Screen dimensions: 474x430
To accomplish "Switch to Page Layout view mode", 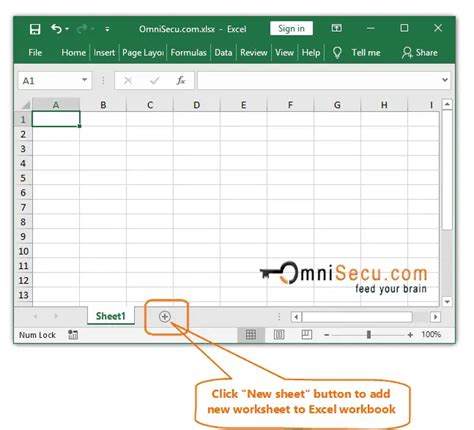I will (x=279, y=334).
